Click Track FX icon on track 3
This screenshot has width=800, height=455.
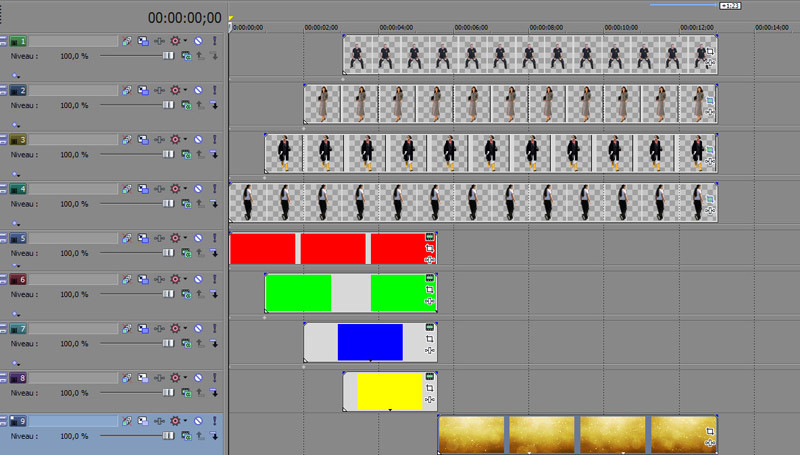click(x=159, y=139)
